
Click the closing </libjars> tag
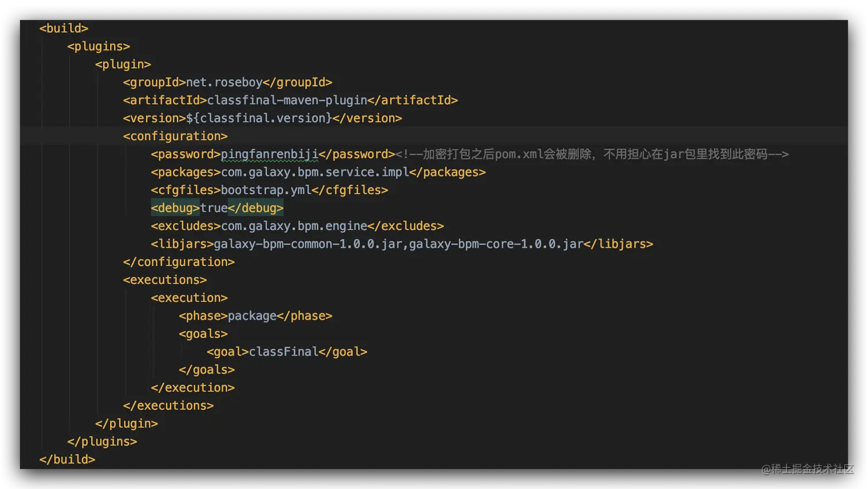[619, 244]
